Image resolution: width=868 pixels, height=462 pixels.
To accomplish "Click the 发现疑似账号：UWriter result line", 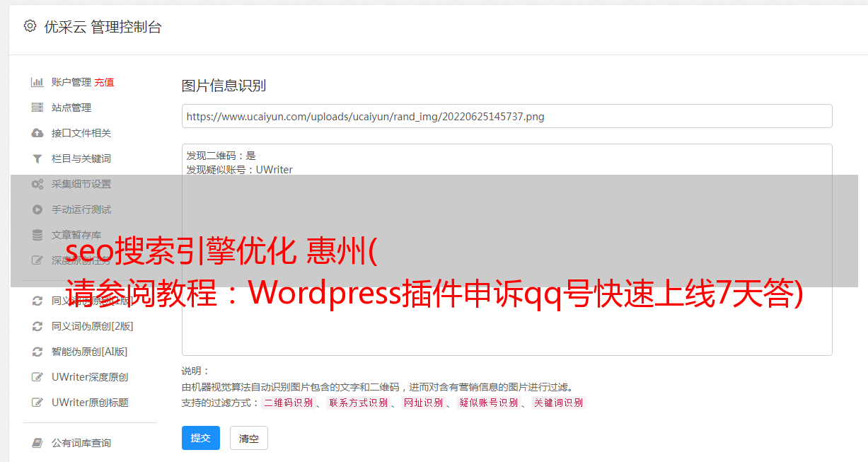I will pyautogui.click(x=240, y=170).
